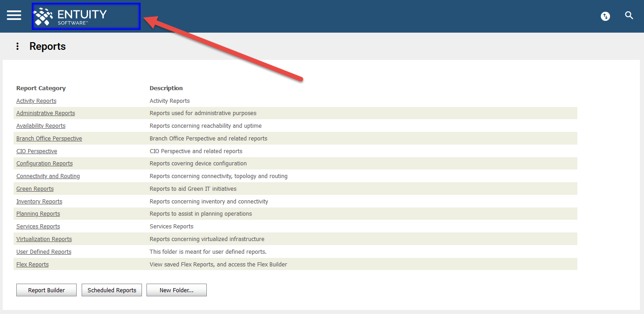Click the Reports page title
The width and height of the screenshot is (644, 314).
point(48,46)
